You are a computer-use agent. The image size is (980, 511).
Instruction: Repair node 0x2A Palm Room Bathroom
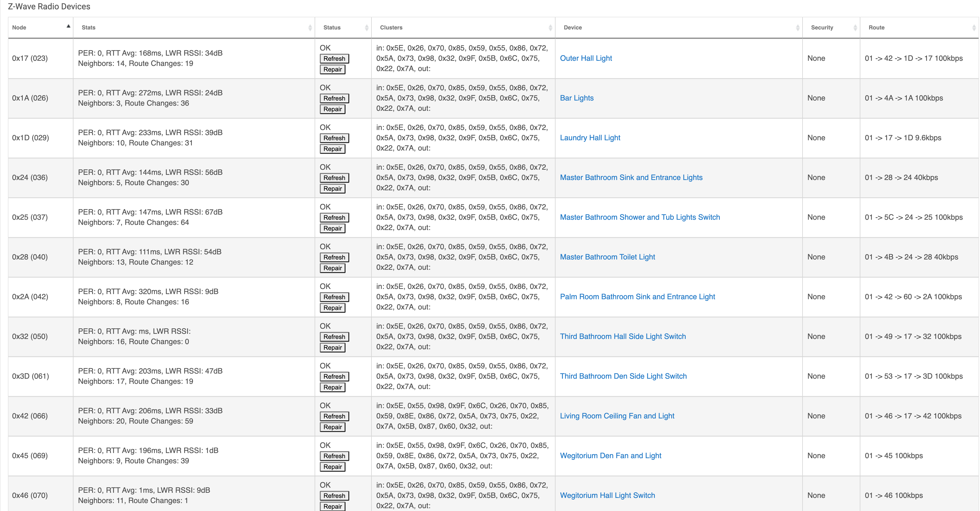pyautogui.click(x=332, y=308)
